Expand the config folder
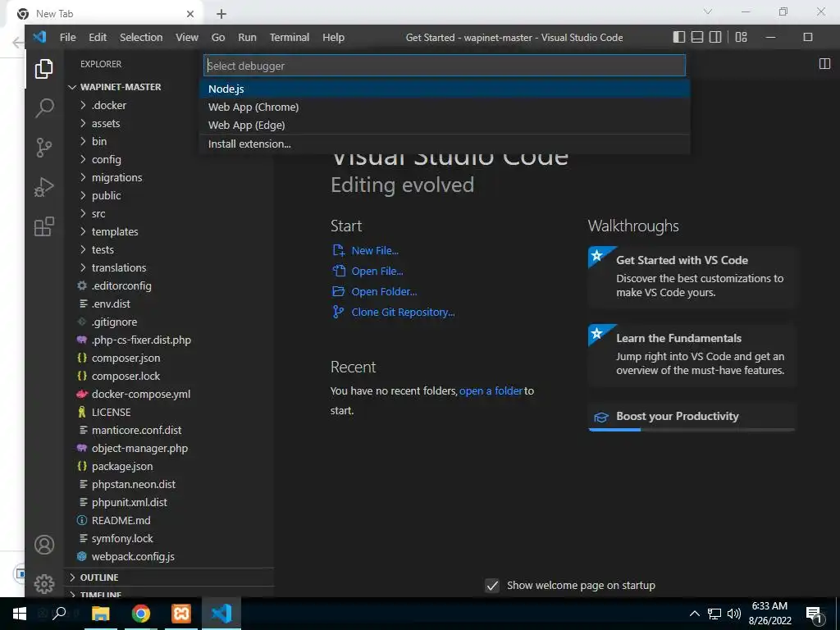The image size is (840, 630). click(106, 159)
